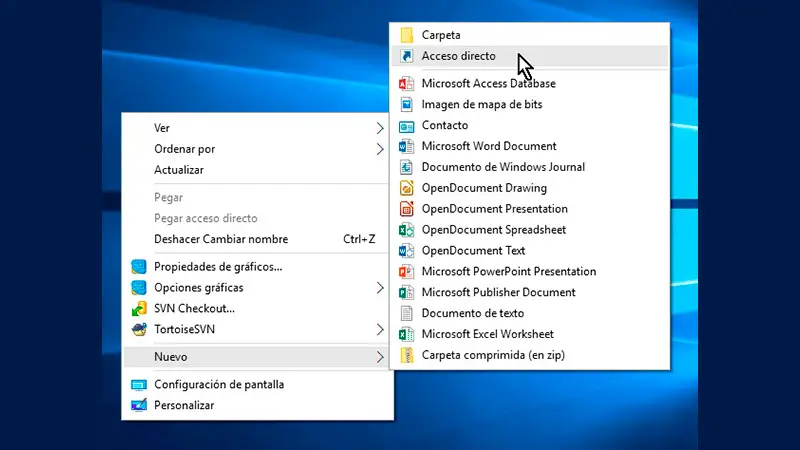This screenshot has height=450, width=800.
Task: Click the OpenDocument Spreadsheet icon
Action: click(x=407, y=230)
